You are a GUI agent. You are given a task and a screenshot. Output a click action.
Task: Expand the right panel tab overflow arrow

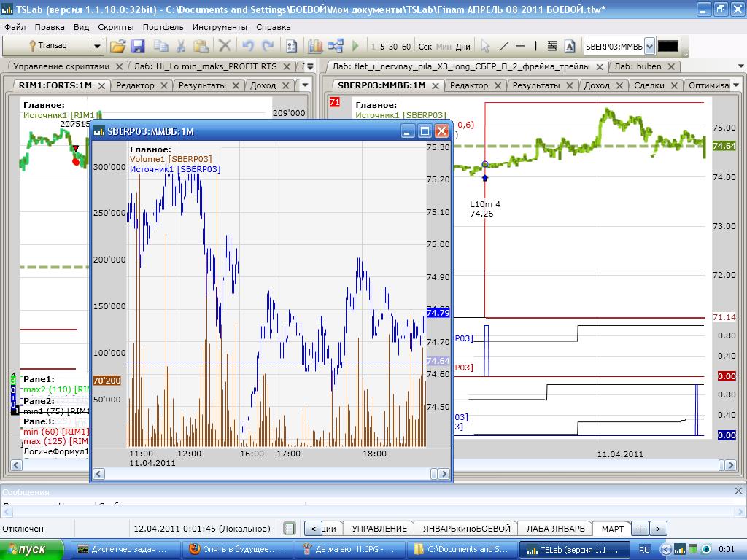pos(740,66)
